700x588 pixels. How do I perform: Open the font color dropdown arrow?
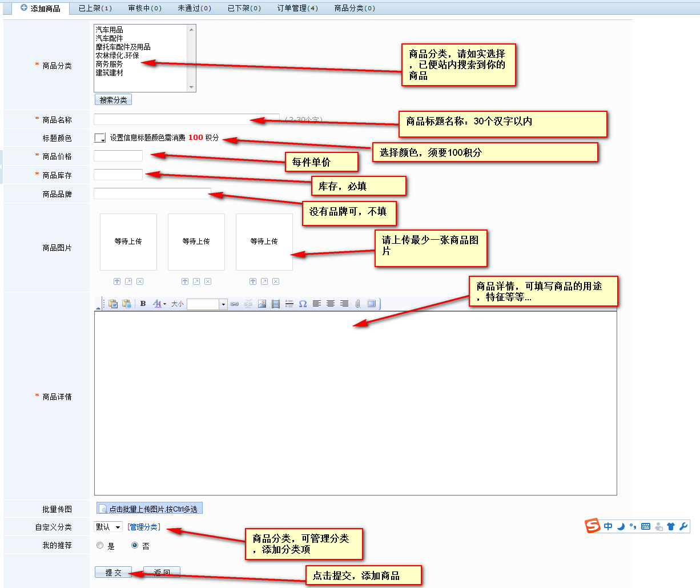(x=165, y=304)
